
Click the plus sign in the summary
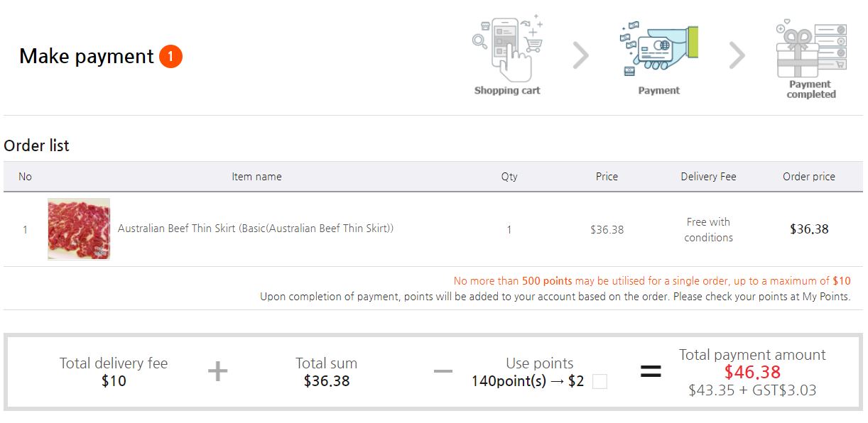(217, 371)
